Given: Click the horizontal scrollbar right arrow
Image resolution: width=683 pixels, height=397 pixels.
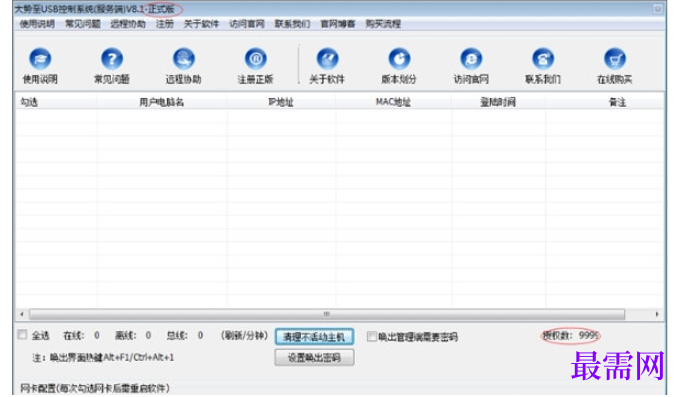Looking at the screenshot, I should coord(657,314).
